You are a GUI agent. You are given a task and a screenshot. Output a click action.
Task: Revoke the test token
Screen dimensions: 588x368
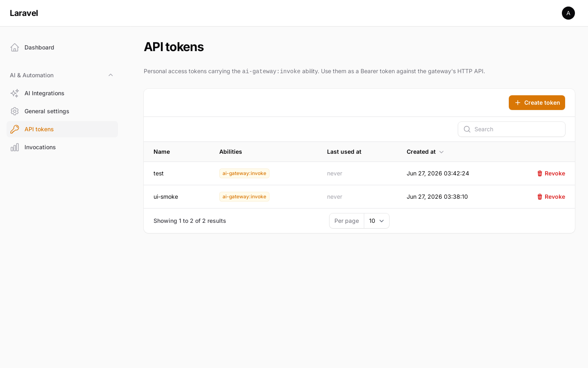click(551, 173)
